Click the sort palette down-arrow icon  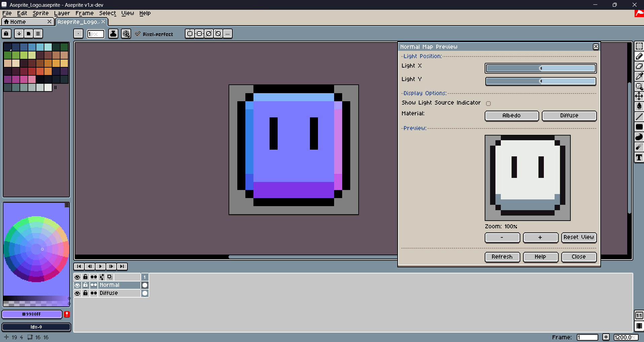[x=19, y=34]
